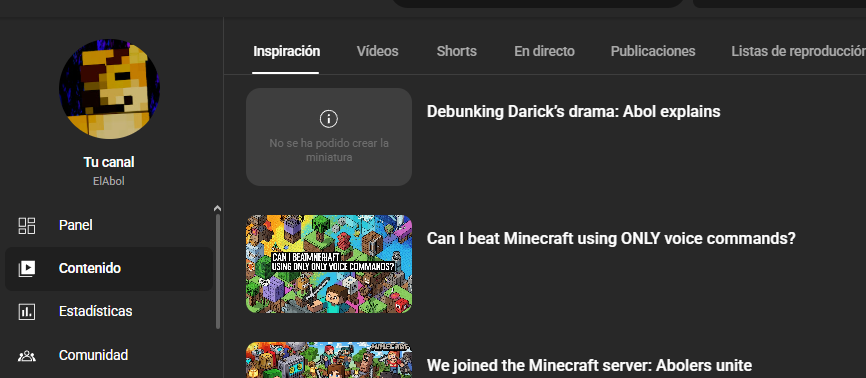866x378 pixels.
Task: Switch to the Inspiración tab
Action: tap(286, 51)
